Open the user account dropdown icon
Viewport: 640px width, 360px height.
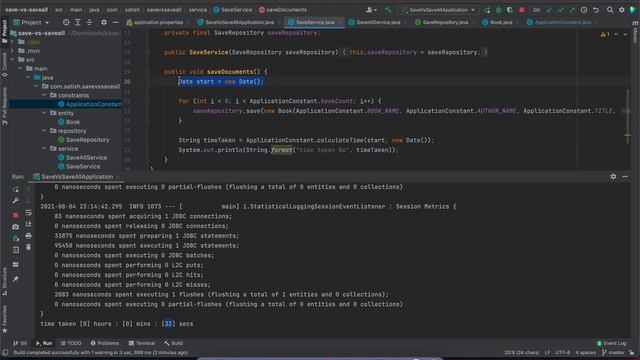point(371,10)
